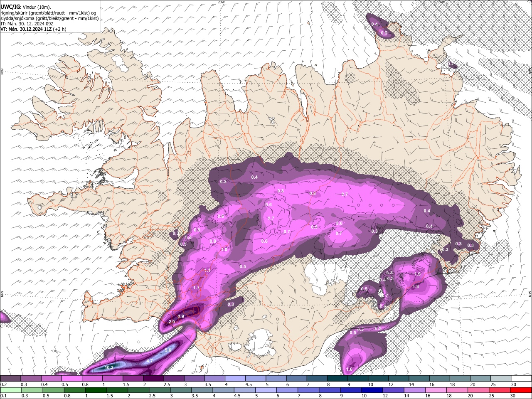532x399 pixels.
Task: Click the "IT: Mán. 30. 12. 2024 09Z" line
Action: 27,24
